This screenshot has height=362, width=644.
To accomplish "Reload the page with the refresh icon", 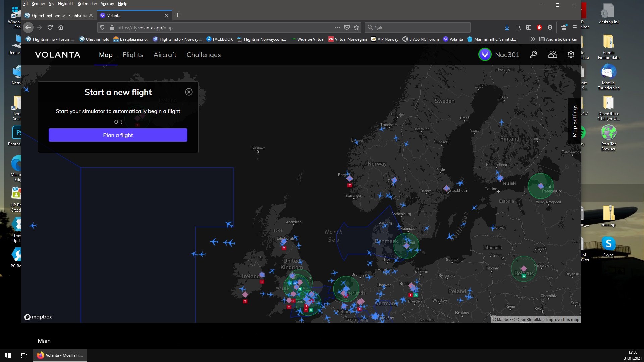I will (x=50, y=27).
